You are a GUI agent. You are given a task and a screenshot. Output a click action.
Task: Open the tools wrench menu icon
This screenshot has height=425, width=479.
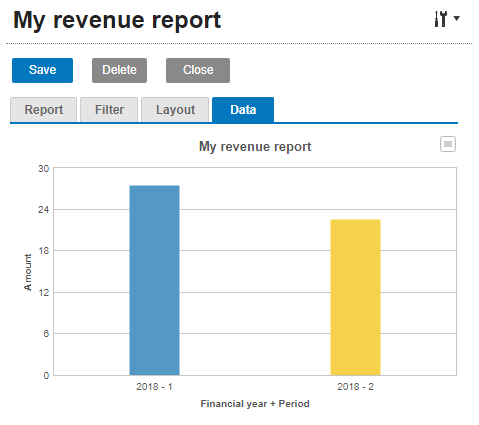pyautogui.click(x=447, y=19)
